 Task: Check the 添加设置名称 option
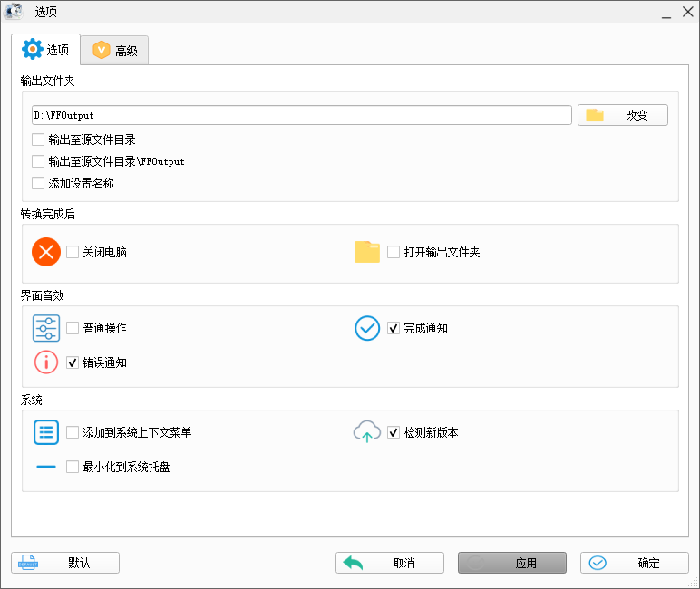click(38, 183)
